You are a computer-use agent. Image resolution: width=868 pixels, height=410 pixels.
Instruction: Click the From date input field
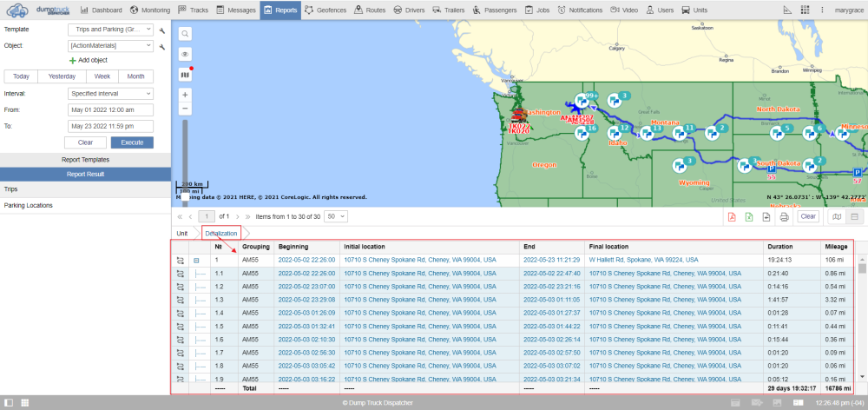pyautogui.click(x=110, y=110)
